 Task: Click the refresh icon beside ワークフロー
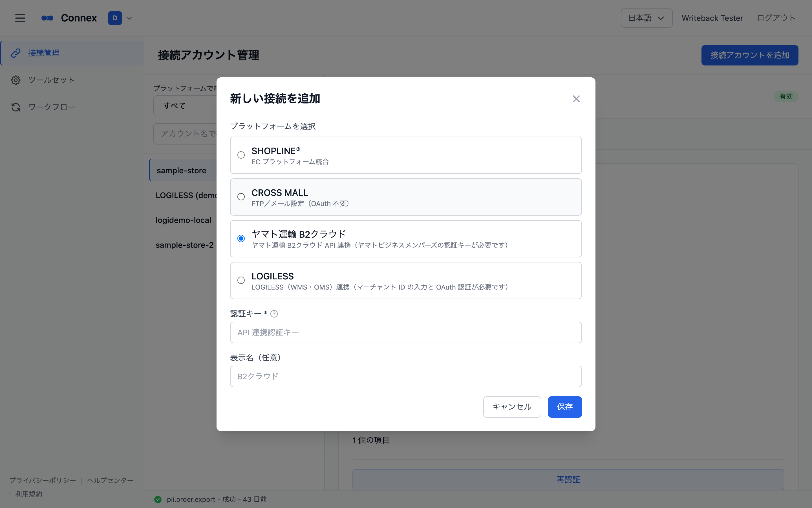coord(16,107)
